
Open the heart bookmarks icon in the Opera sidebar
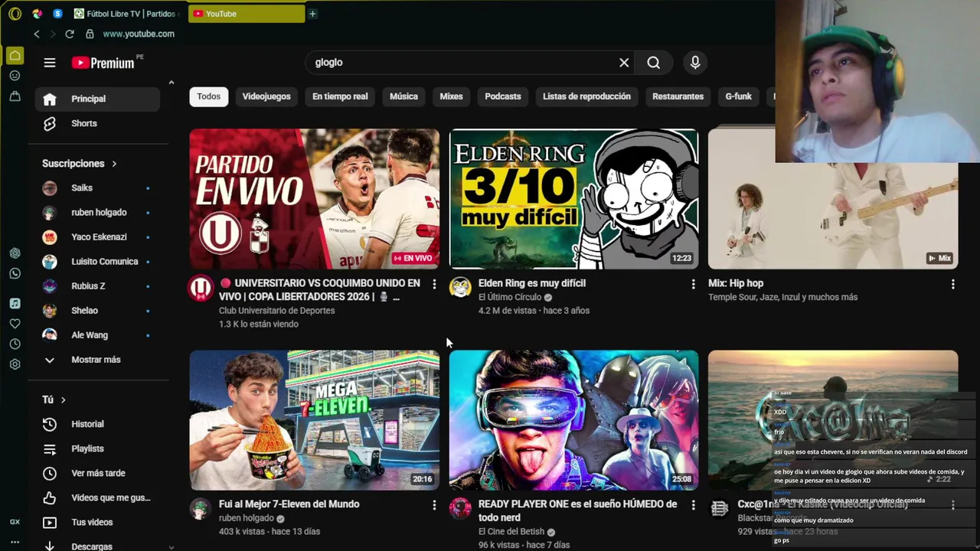click(15, 324)
